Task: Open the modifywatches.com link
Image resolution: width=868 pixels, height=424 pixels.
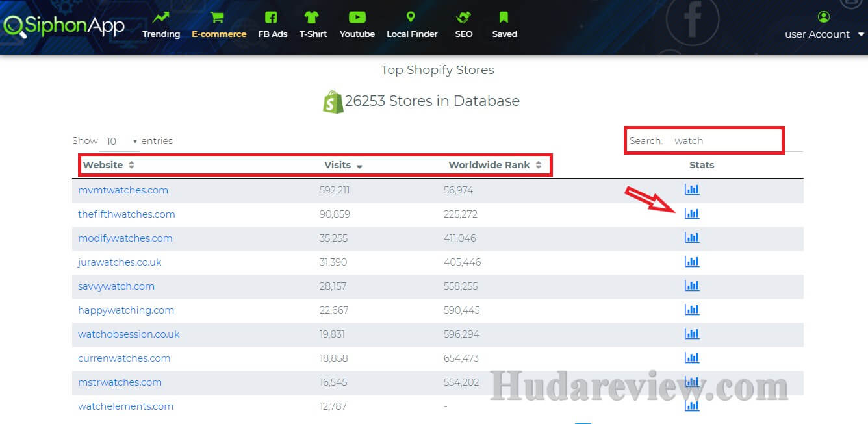Action: [125, 238]
